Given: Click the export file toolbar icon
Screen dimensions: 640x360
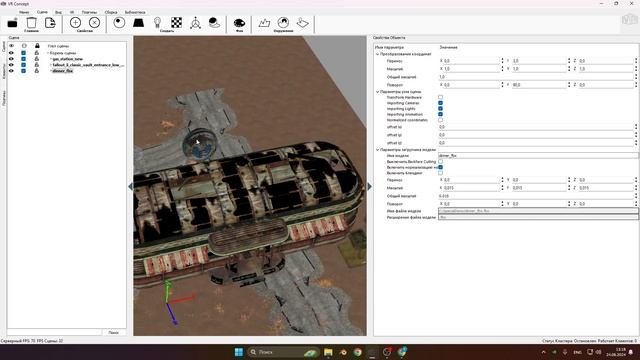Looking at the screenshot, I should point(50,23).
